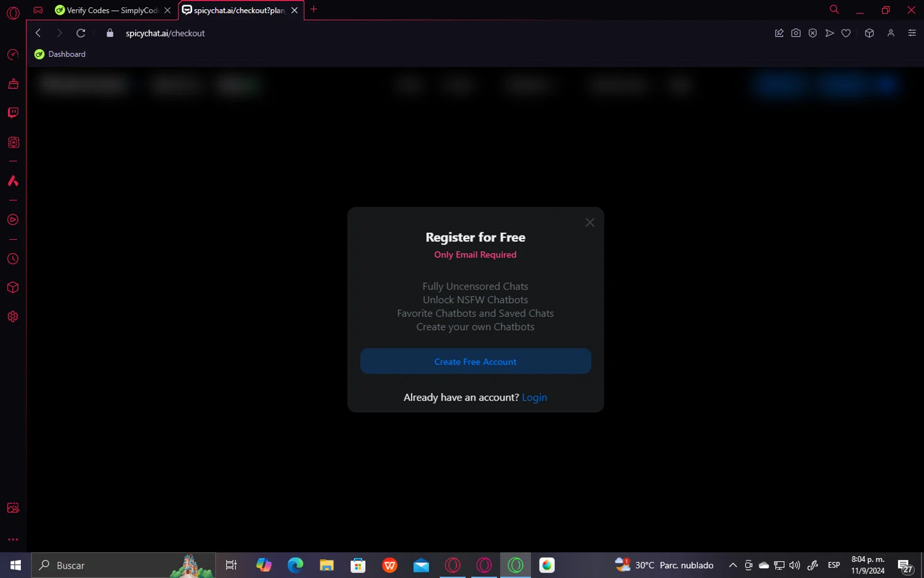Open Twitch sidebar panel
924x578 pixels.
click(x=13, y=113)
